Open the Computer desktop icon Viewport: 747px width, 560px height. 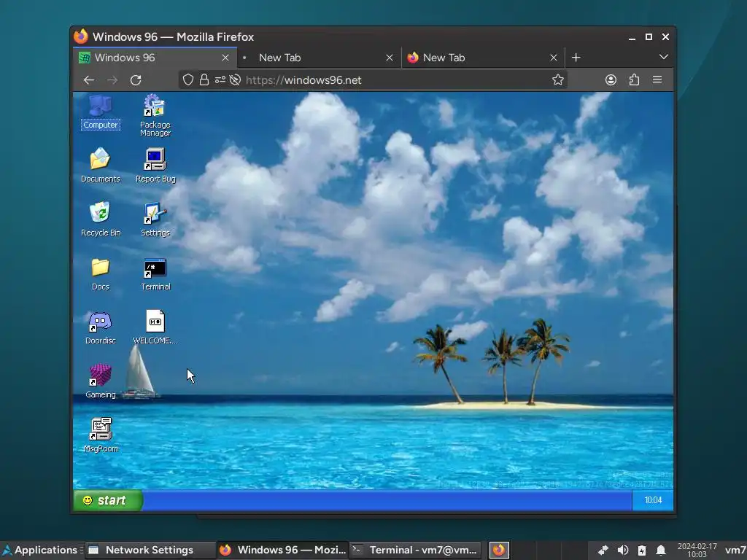click(x=100, y=112)
